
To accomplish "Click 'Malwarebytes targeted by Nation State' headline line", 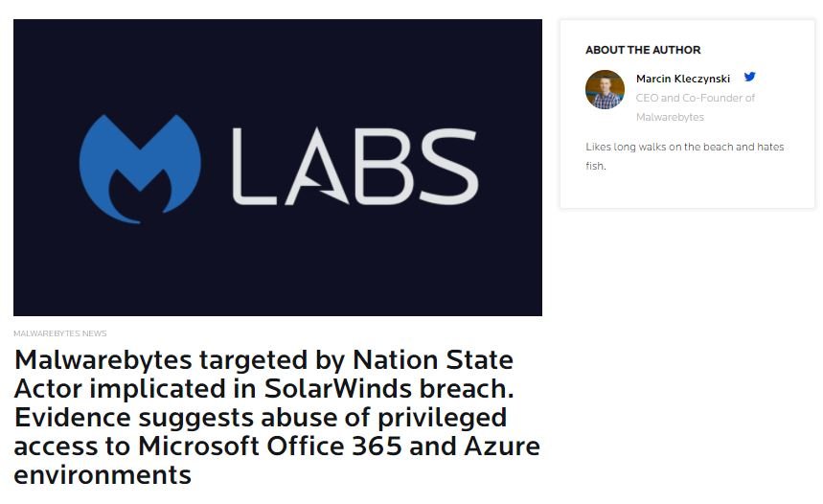I will 264,360.
